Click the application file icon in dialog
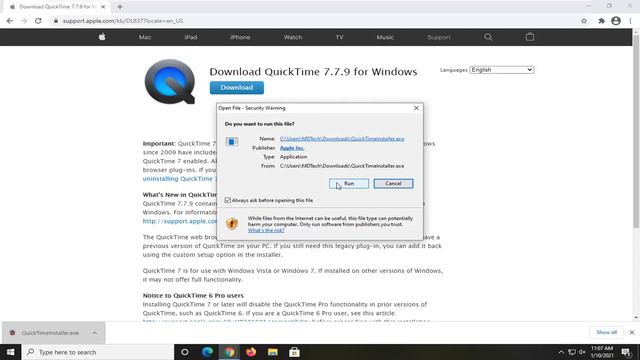 pos(232,142)
